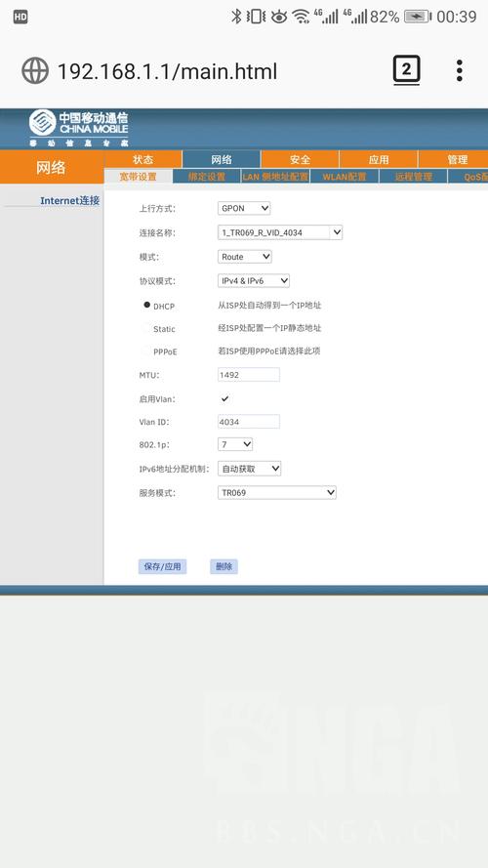Tap the Bluetooth status icon

click(x=236, y=16)
